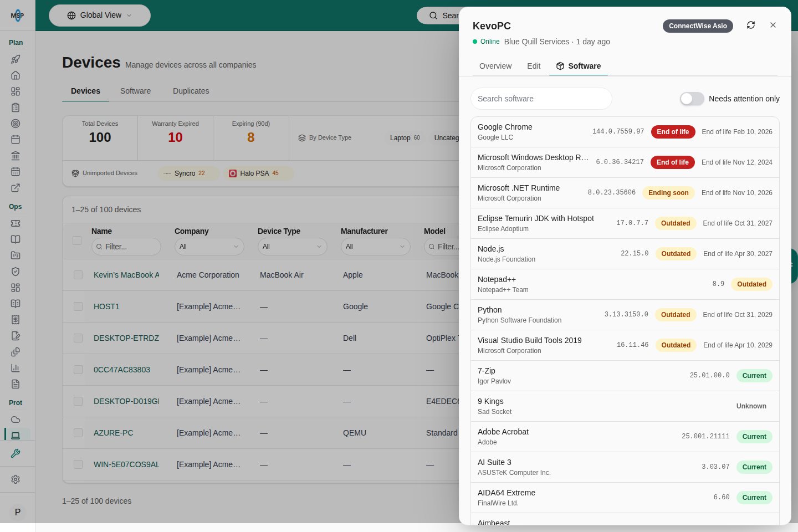Expand the Device Type filter dropdown
798x532 pixels.
[x=293, y=247]
